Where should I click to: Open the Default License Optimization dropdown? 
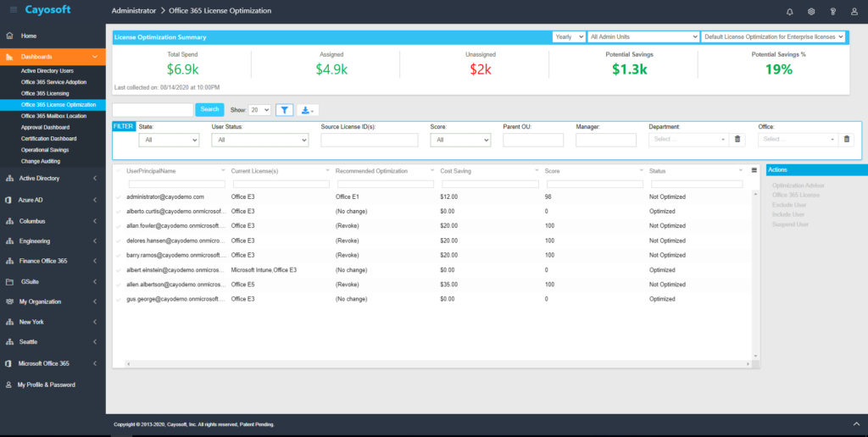click(773, 37)
